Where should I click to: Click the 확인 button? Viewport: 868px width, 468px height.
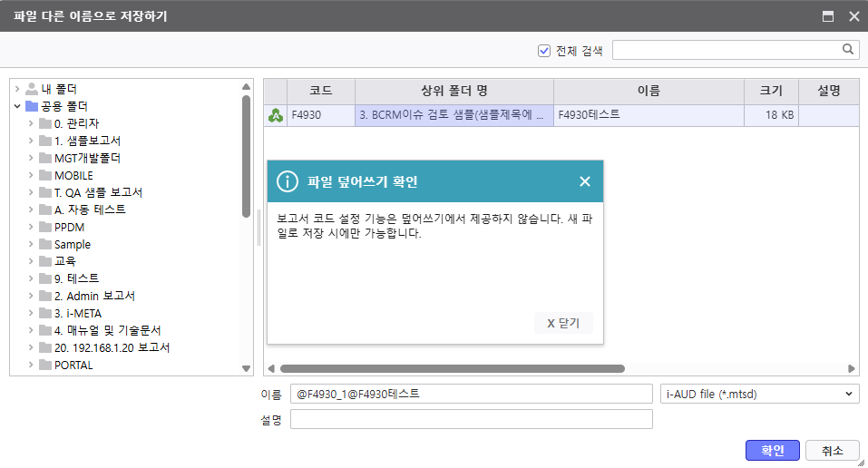pyautogui.click(x=772, y=451)
